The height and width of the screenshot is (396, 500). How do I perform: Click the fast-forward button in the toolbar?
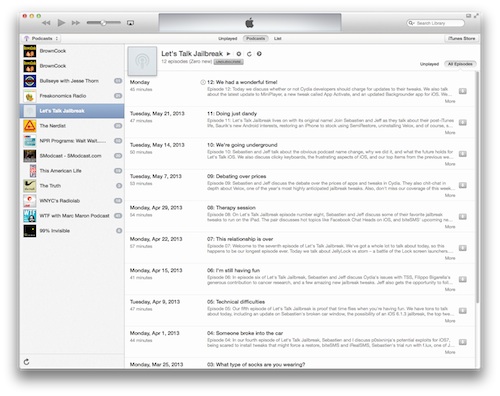(76, 23)
